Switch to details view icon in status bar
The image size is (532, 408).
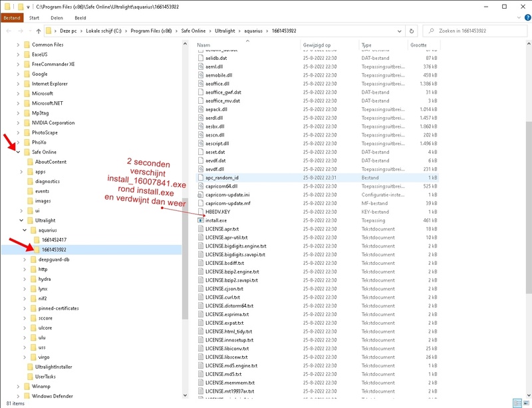tap(517, 403)
